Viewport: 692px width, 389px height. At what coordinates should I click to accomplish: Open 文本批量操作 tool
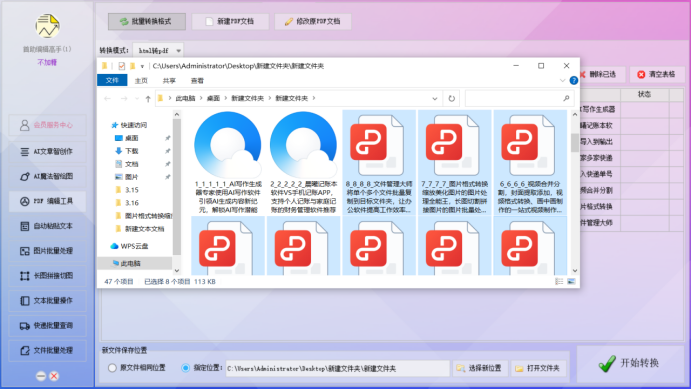click(47, 301)
